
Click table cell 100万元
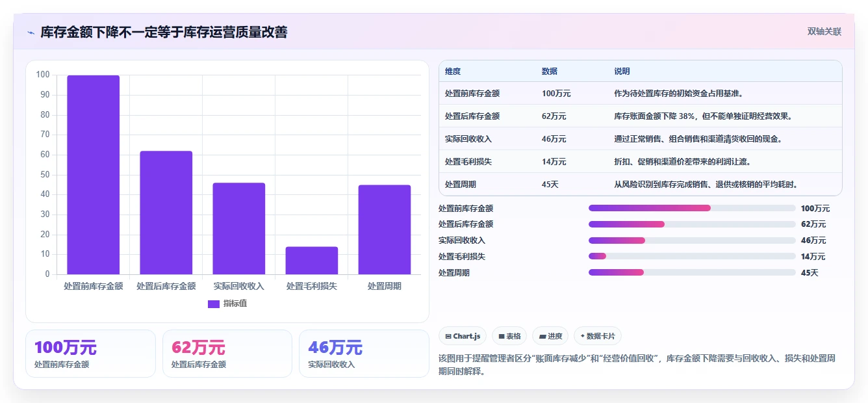click(556, 94)
